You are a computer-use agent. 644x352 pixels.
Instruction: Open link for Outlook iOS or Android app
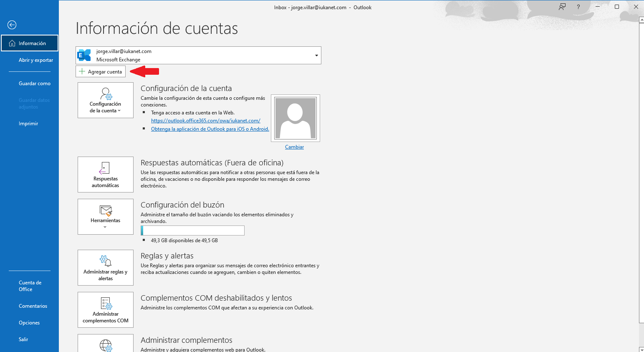click(210, 129)
